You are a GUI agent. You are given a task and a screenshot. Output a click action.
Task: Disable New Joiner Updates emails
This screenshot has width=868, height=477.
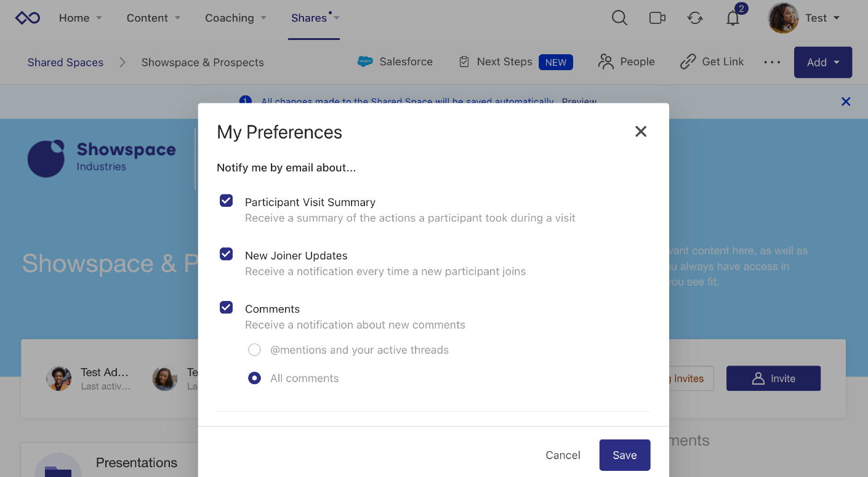click(x=226, y=254)
